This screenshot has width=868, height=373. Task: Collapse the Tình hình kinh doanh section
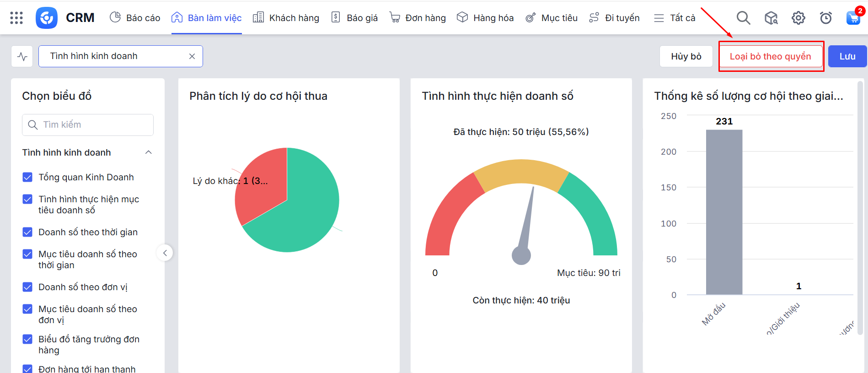pos(148,152)
